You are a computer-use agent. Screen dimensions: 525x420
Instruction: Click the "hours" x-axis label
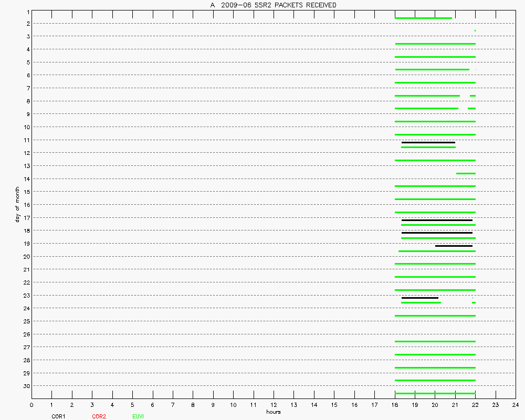pyautogui.click(x=273, y=412)
